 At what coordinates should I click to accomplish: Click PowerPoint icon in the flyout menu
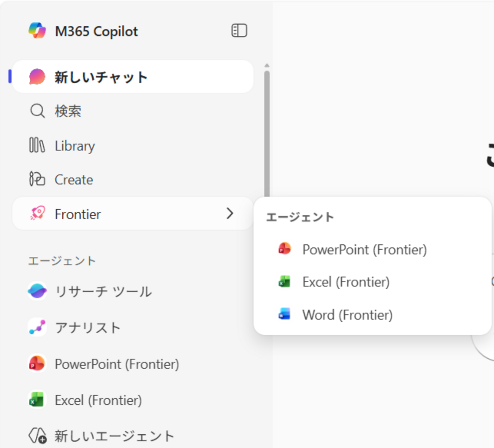click(x=284, y=249)
